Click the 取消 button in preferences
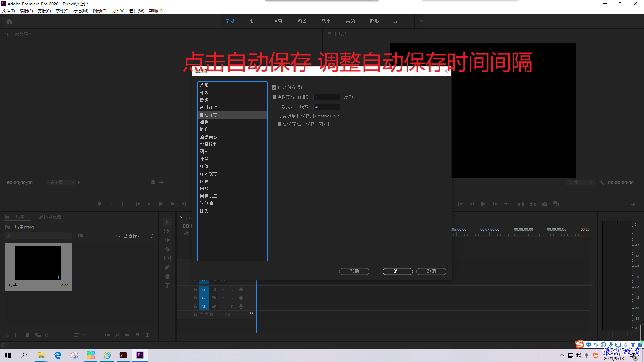644x362 pixels. pyautogui.click(x=431, y=271)
